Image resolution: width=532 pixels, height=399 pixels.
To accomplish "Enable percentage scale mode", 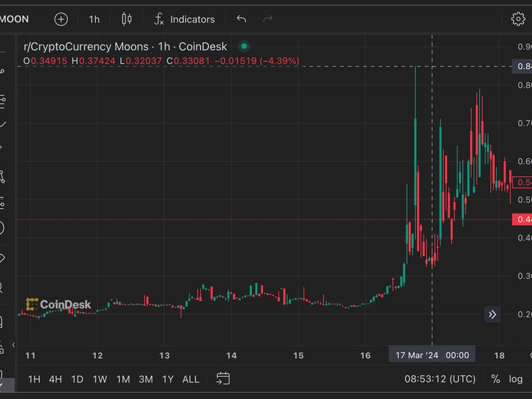I will pyautogui.click(x=494, y=378).
